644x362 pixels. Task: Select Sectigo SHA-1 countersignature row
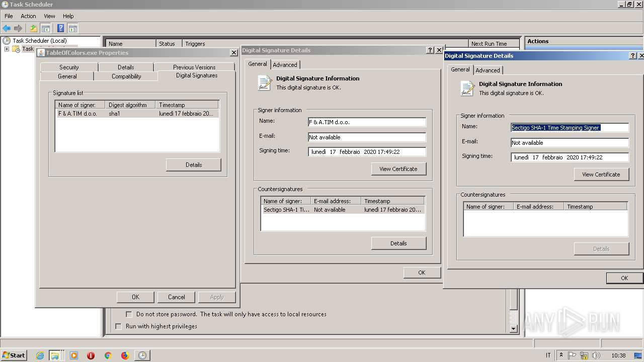(343, 210)
